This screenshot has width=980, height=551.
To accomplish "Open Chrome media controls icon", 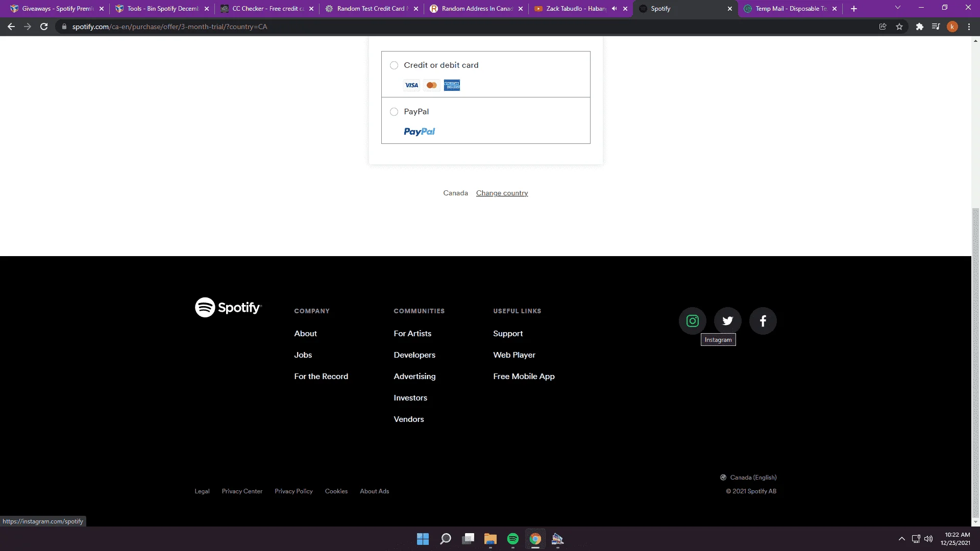I will [x=936, y=27].
